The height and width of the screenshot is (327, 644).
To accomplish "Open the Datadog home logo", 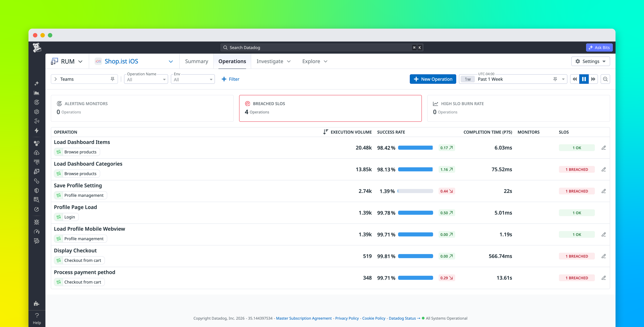I will pos(37,47).
